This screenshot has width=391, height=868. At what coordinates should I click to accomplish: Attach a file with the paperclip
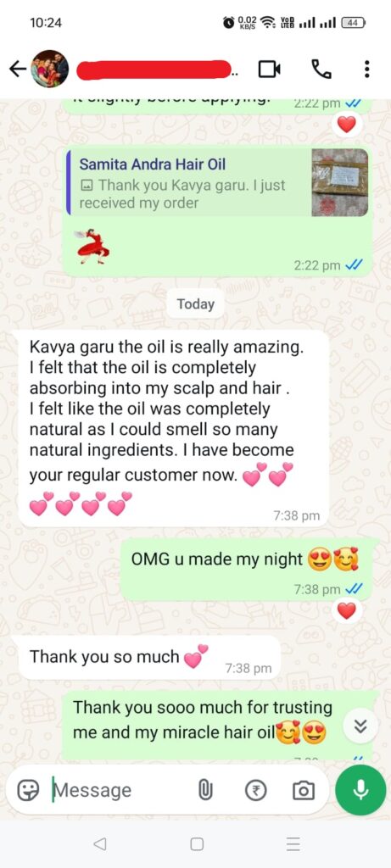[205, 791]
